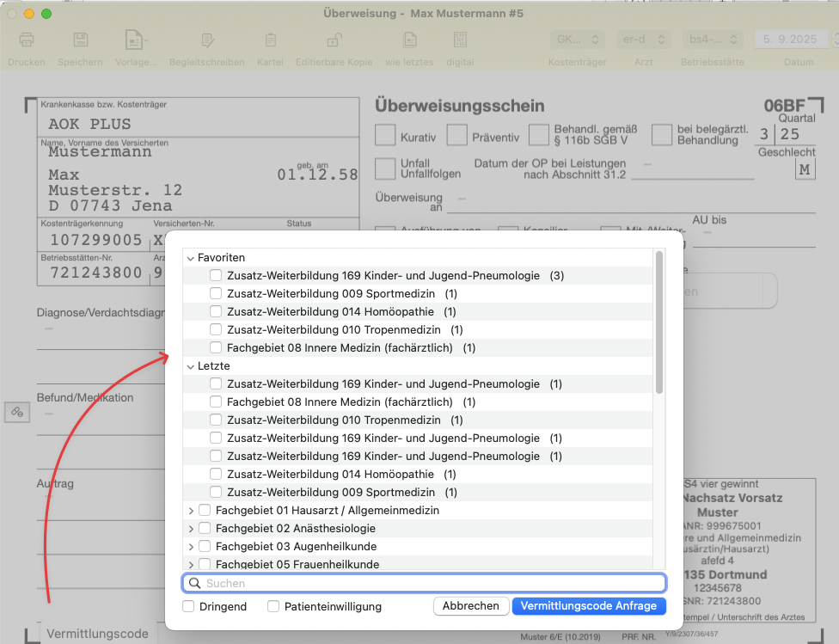Toggle the Unfall Unfallfolgen checkbox

(x=385, y=169)
